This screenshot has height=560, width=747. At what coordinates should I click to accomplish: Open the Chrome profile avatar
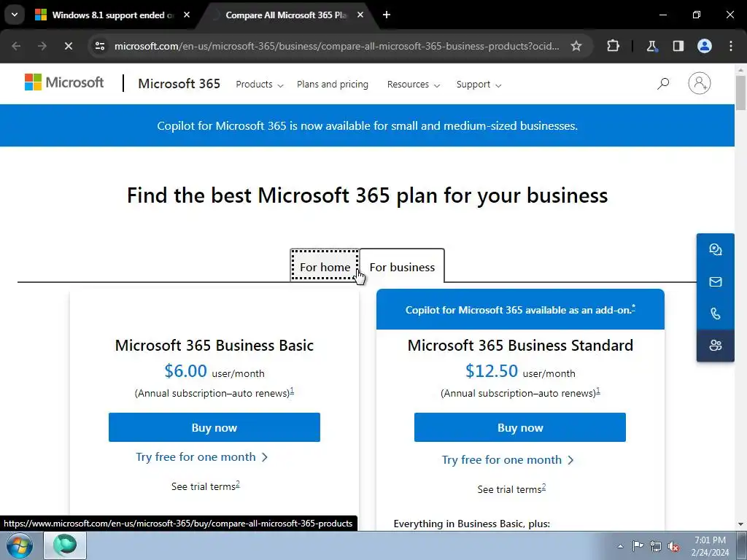(704, 46)
